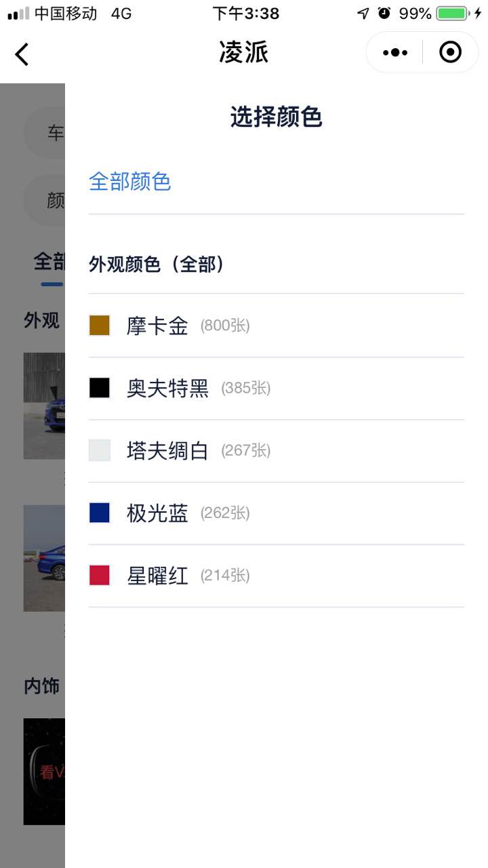Choose the 极光蓝 option text
Viewport: 488px width, 868px height.
pyautogui.click(x=157, y=513)
